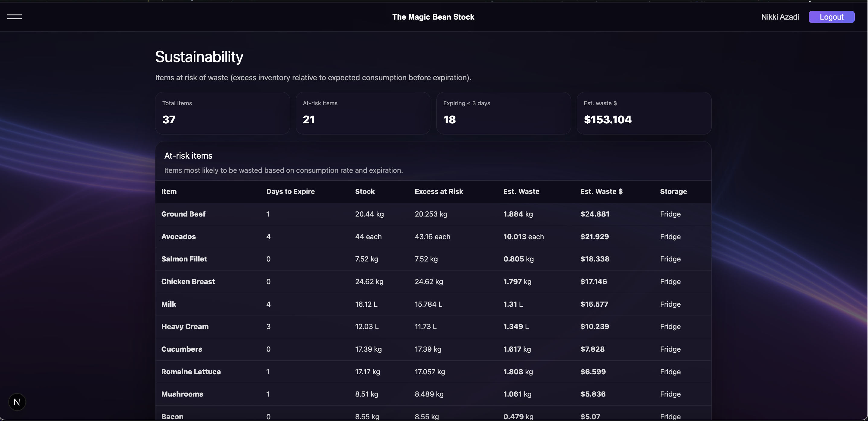Click the Storage column header
This screenshot has height=421, width=868.
coord(673,191)
